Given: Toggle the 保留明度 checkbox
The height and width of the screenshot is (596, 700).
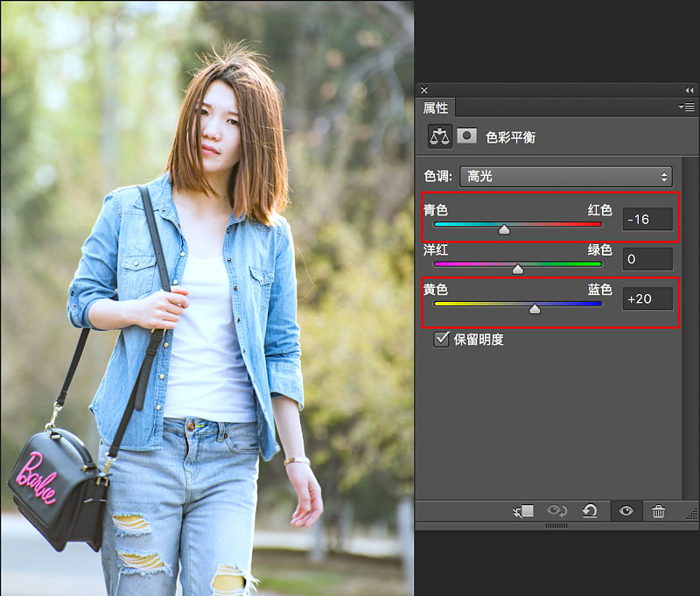Looking at the screenshot, I should 441,340.
